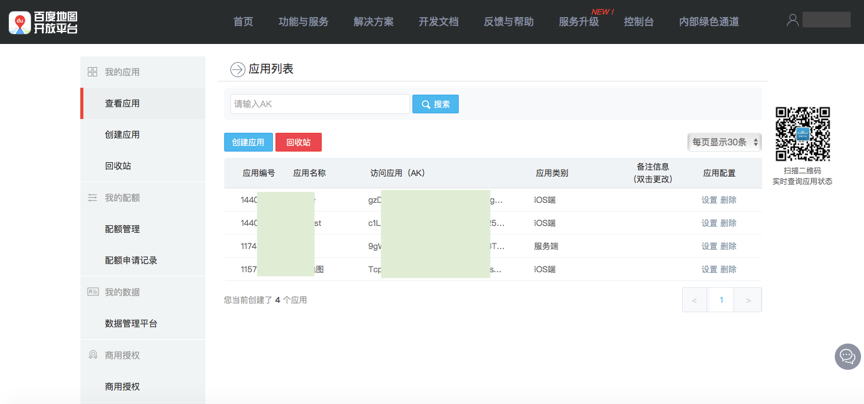Click the 扫描二维码 caption text
Viewport: 864px width, 404px height.
tap(802, 171)
